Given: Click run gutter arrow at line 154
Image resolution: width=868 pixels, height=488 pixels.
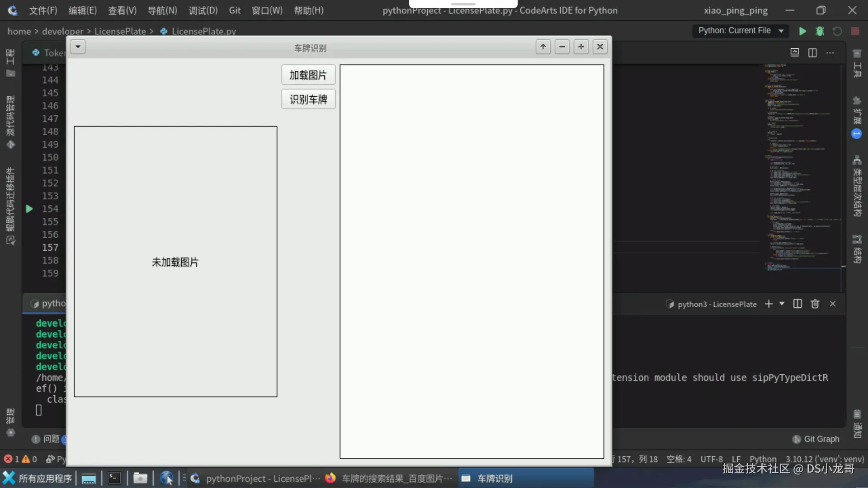Looking at the screenshot, I should 29,209.
